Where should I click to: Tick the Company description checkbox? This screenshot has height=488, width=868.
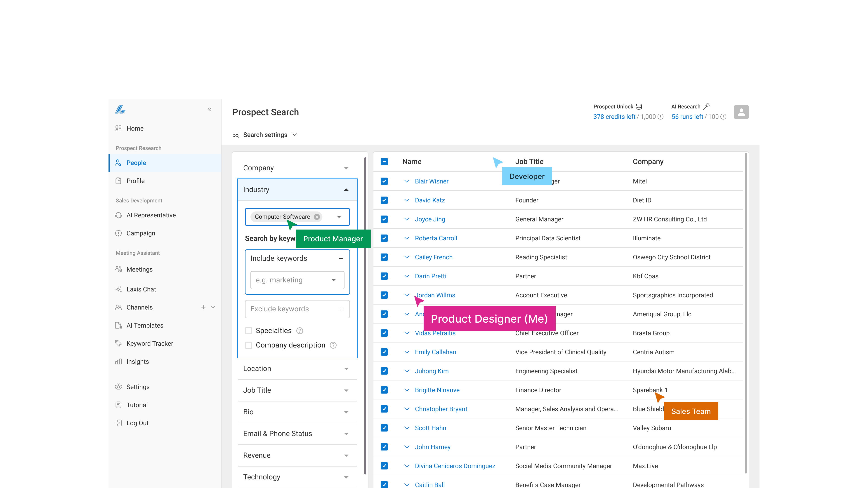click(x=249, y=345)
